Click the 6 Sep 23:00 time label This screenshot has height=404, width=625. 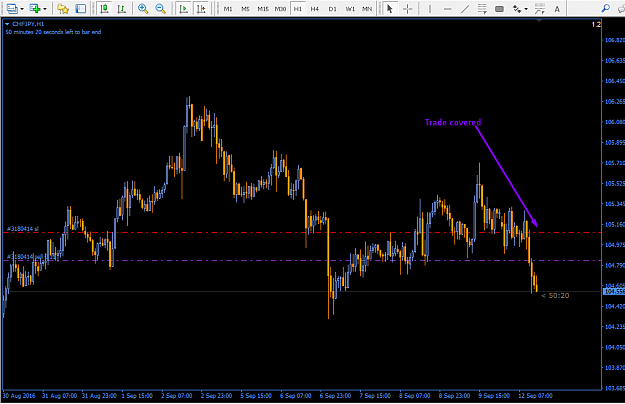tap(335, 396)
